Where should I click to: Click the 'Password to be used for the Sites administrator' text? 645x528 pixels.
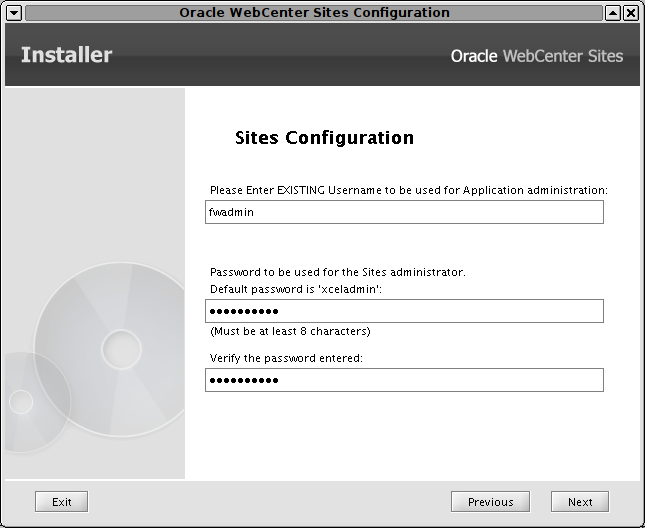[338, 272]
